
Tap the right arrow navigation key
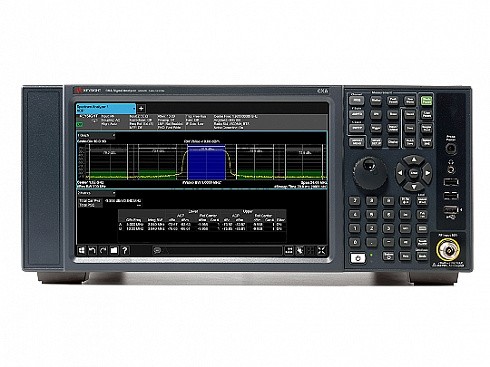point(427,173)
